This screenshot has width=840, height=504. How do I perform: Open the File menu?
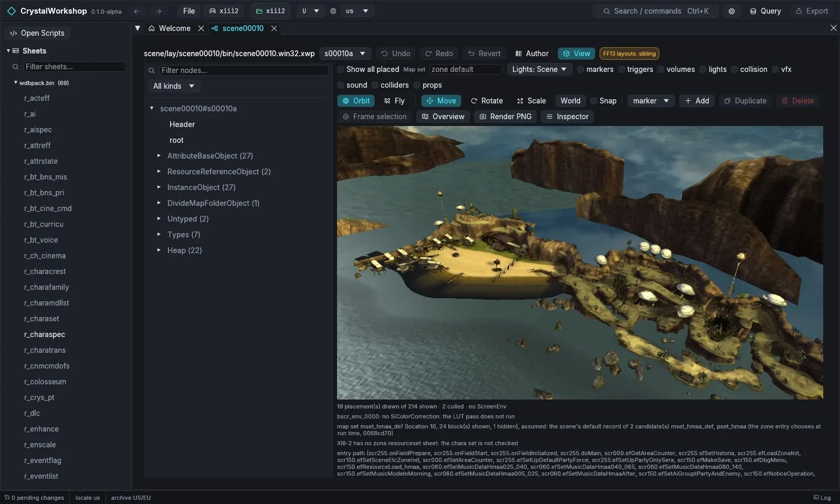click(x=189, y=11)
